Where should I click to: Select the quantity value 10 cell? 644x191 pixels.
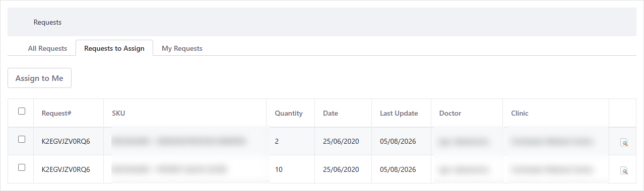(279, 169)
